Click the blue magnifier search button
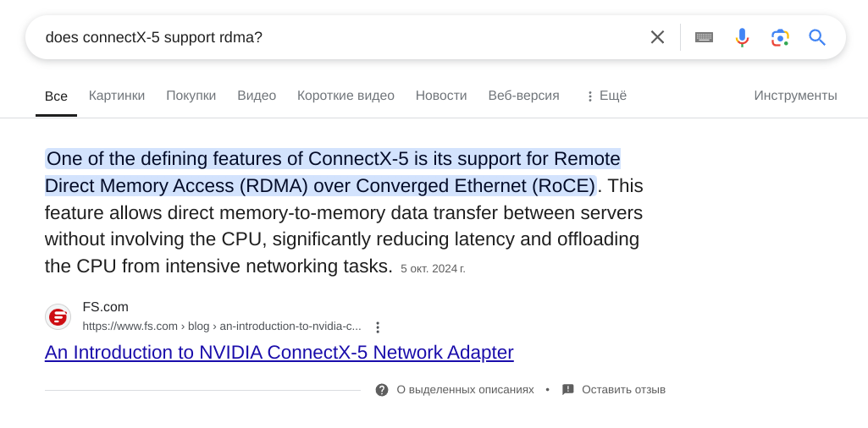This screenshot has width=868, height=428. (817, 37)
